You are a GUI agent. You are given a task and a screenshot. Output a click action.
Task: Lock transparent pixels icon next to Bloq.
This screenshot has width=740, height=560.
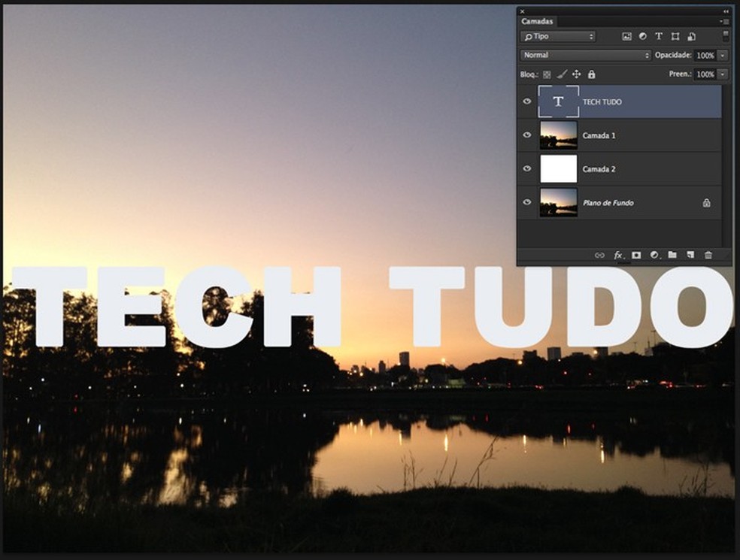pos(547,74)
